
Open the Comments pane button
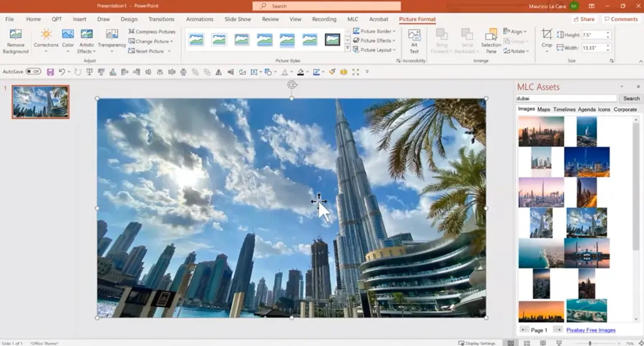[621, 20]
